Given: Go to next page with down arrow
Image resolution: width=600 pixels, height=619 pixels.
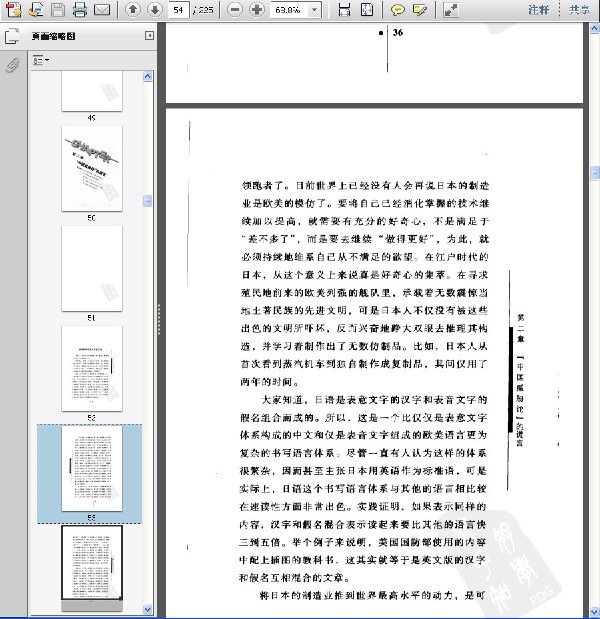Looking at the screenshot, I should (x=155, y=9).
